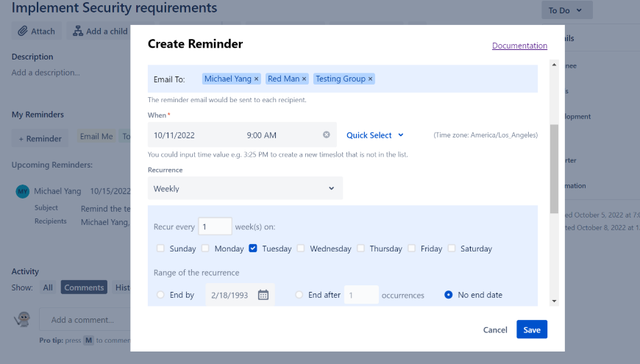Enable the Friday checkbox
The height and width of the screenshot is (364, 640).
pos(412,249)
